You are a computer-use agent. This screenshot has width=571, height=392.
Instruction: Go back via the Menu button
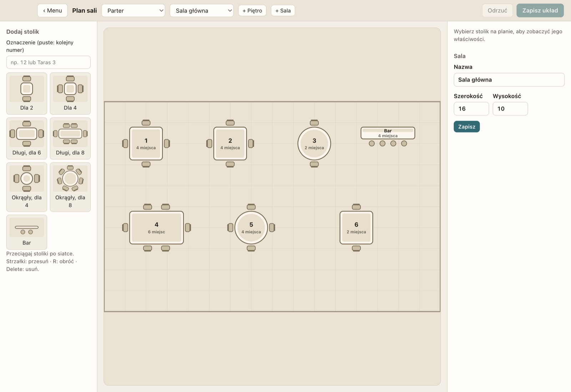click(x=52, y=11)
